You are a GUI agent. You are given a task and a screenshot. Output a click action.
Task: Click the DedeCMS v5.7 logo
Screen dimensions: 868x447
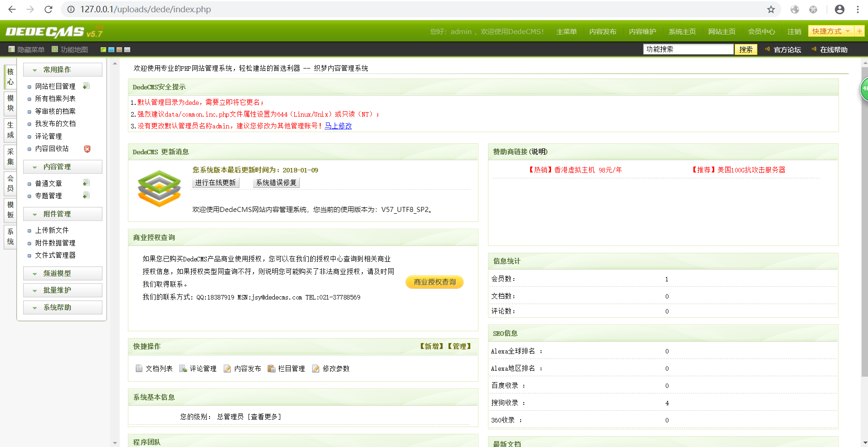click(x=54, y=31)
